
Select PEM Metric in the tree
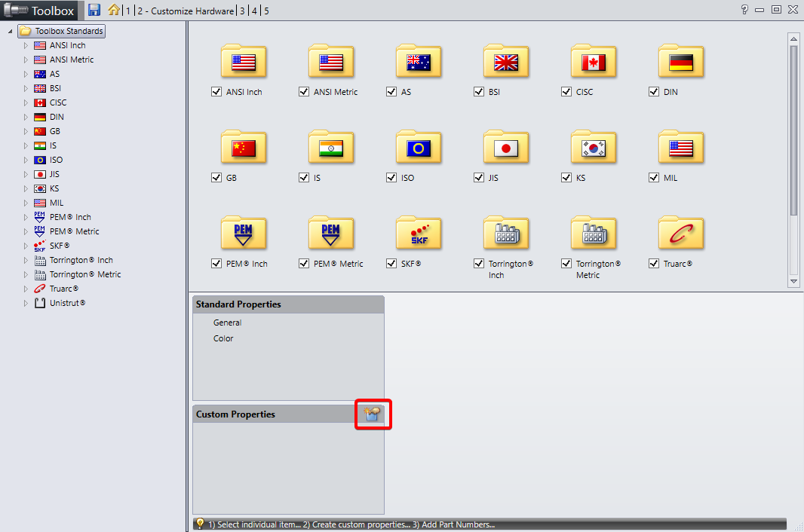tap(75, 231)
